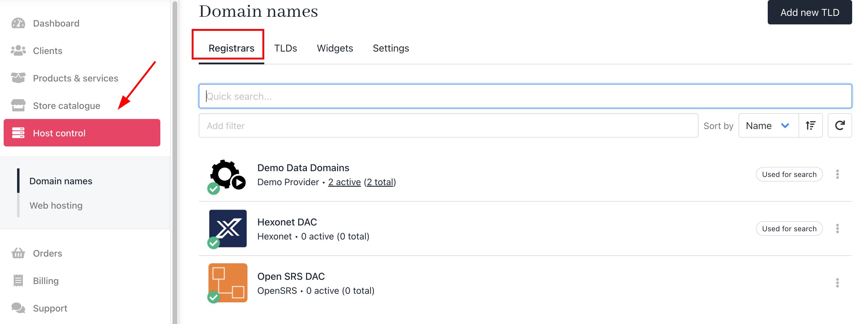Switch to the TLDs tab
Screen dimensions: 868x324
(x=285, y=48)
